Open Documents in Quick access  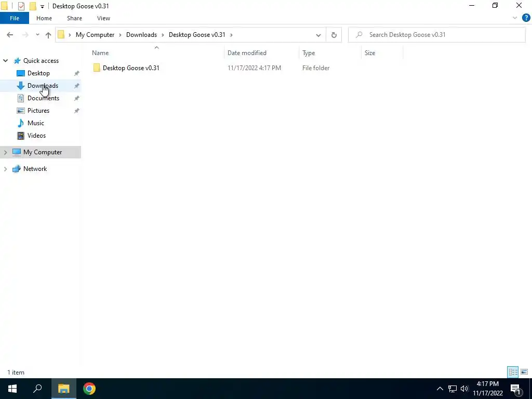(44, 98)
